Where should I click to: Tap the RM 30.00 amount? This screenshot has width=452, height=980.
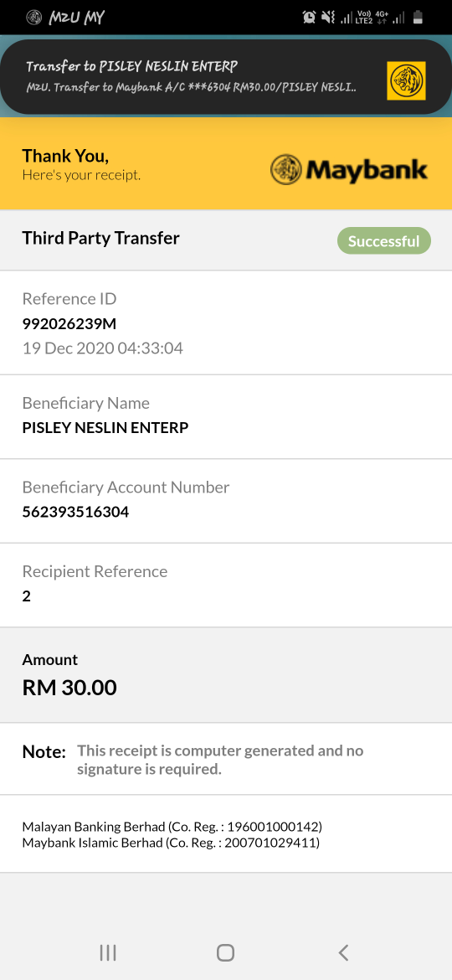coord(69,688)
